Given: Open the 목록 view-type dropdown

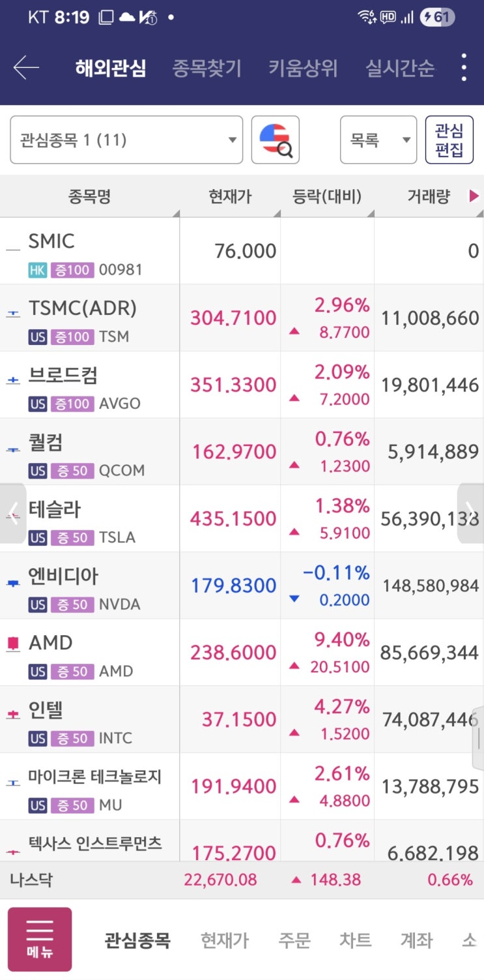Looking at the screenshot, I should coord(378,140).
